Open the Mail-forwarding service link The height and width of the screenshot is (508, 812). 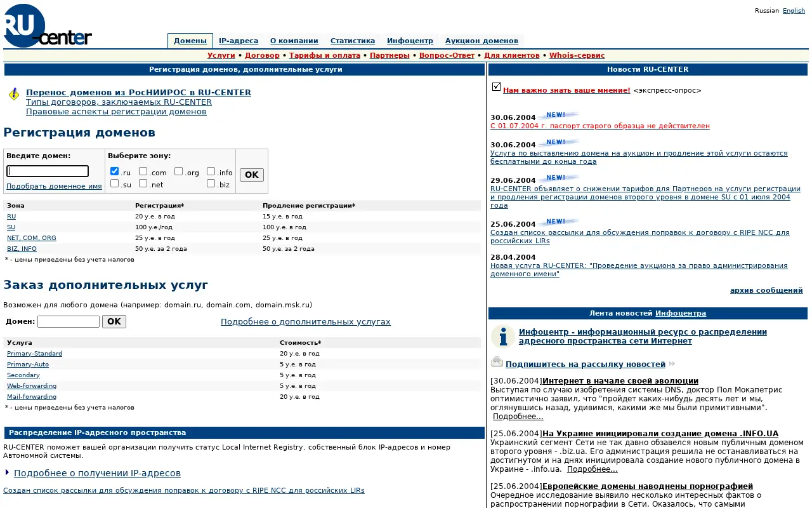click(x=32, y=397)
